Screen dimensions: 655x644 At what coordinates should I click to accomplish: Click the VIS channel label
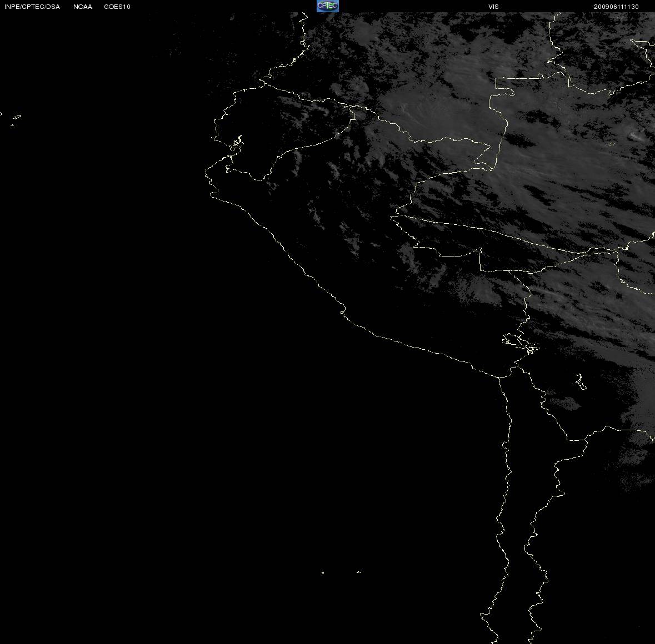click(493, 7)
